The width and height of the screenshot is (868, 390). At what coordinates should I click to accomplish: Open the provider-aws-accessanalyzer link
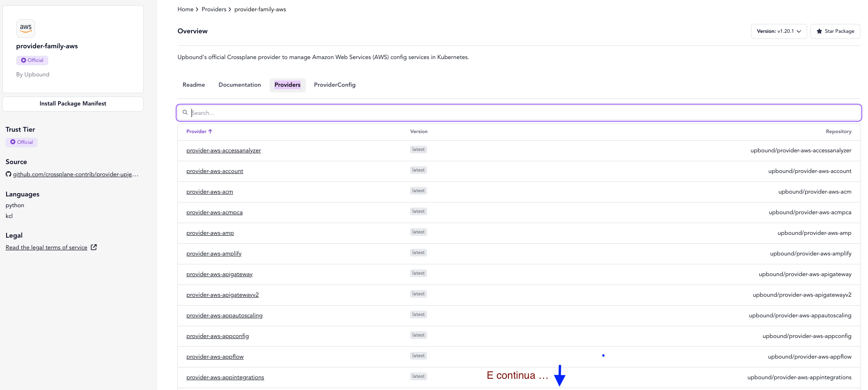tap(223, 150)
